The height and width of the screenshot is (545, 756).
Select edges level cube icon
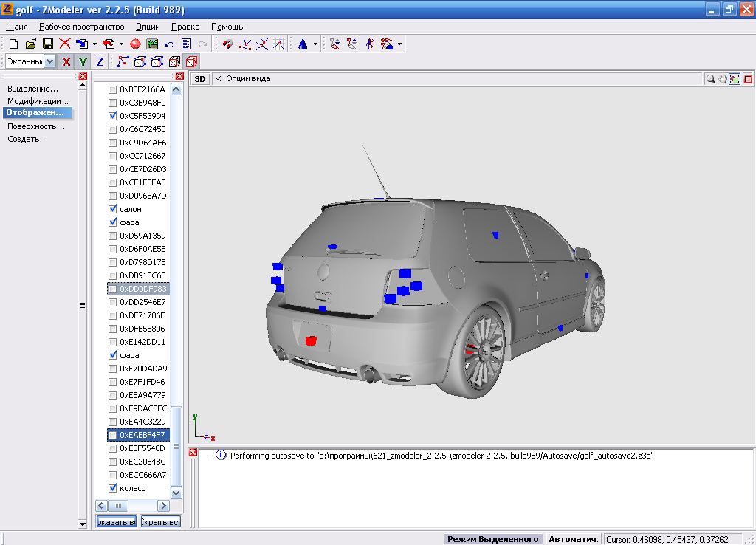tap(140, 61)
